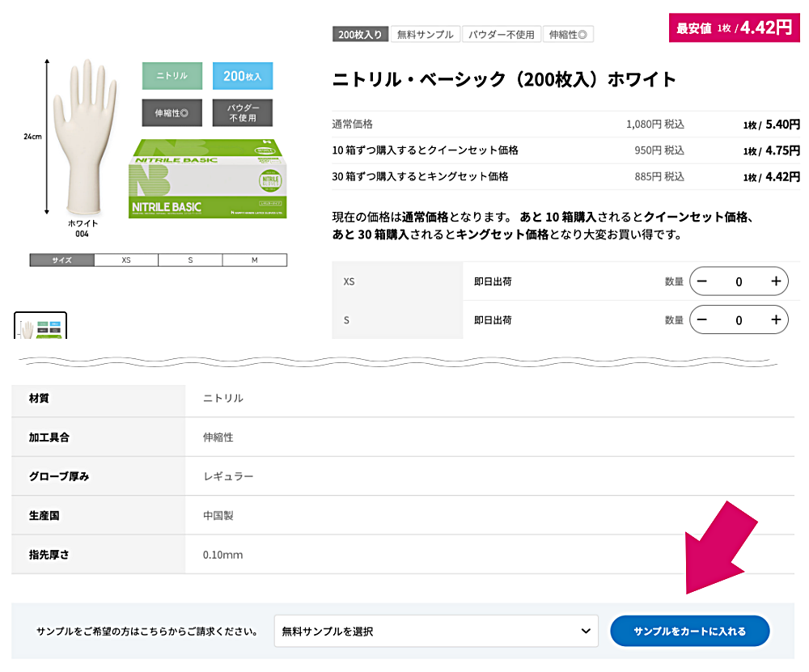Screen dimensions: 809x672
Task: Click the S quantity input field
Action: coord(739,320)
